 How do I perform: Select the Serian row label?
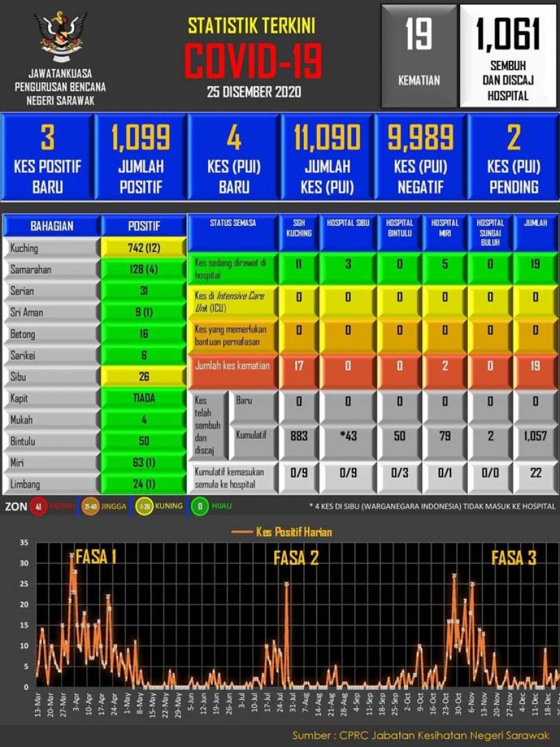[x=52, y=291]
